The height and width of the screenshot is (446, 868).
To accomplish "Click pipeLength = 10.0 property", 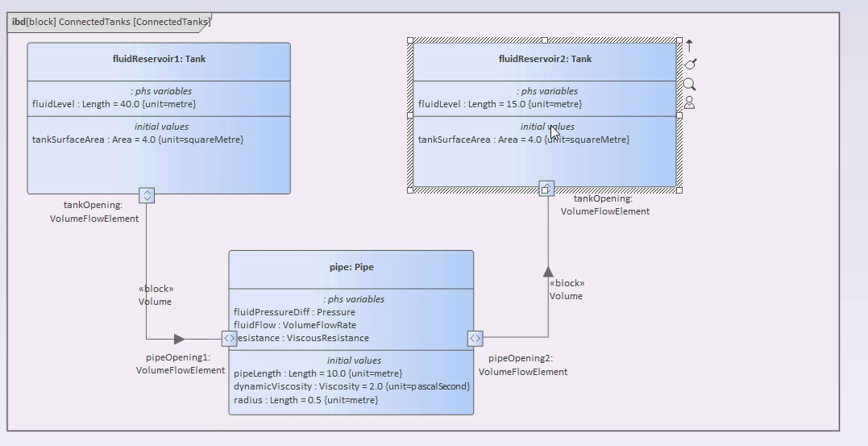I will [318, 373].
